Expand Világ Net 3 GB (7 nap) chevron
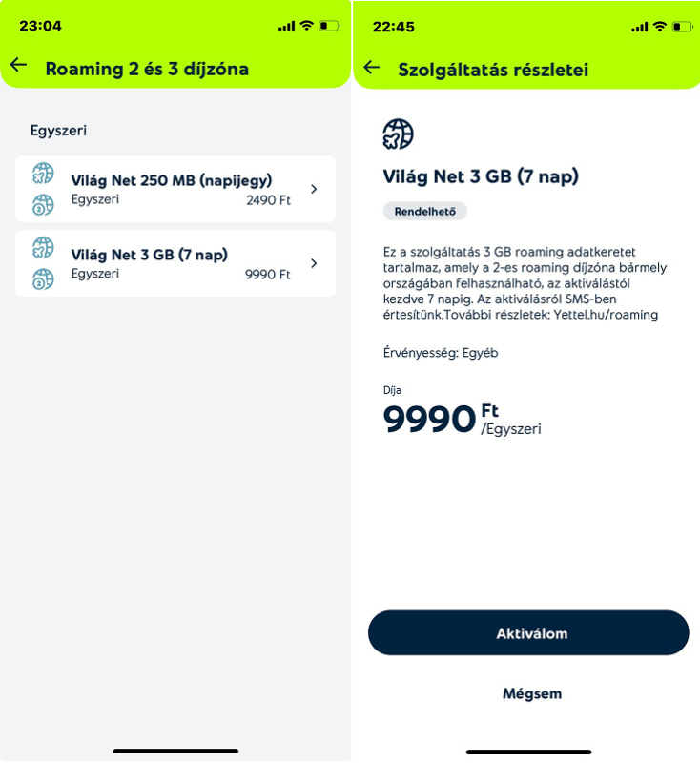Viewport: 700px width, 763px height. [313, 263]
